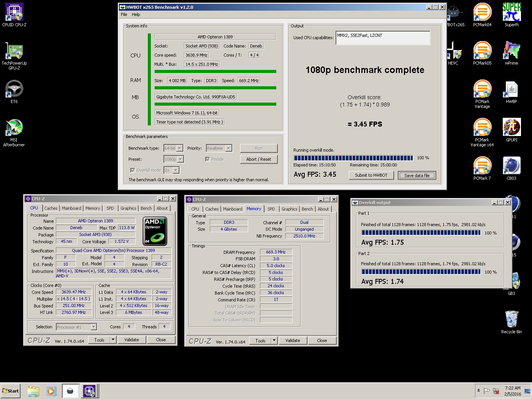Screen dimensions: 532x399
Task: Open CPUID CPU-Z desktop shortcut
Action: tap(14, 15)
